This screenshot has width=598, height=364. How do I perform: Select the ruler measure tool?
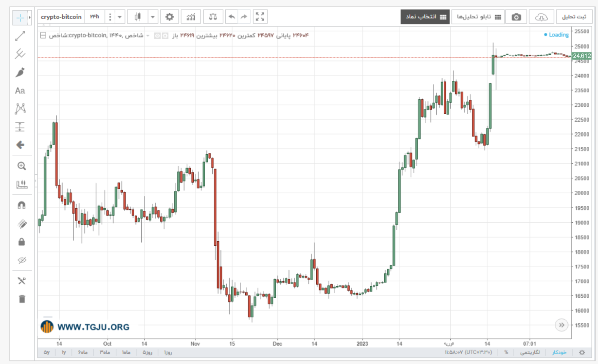coord(22,184)
